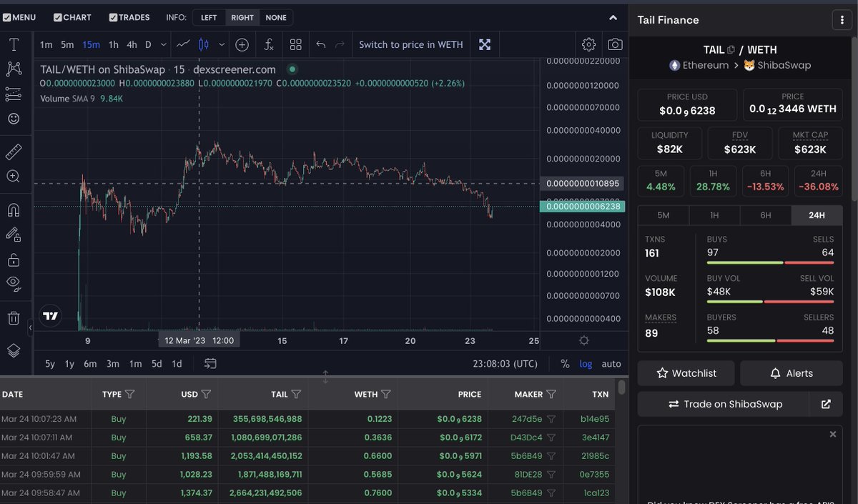Toggle magnet mode icon
858x504 pixels.
[x=14, y=209]
